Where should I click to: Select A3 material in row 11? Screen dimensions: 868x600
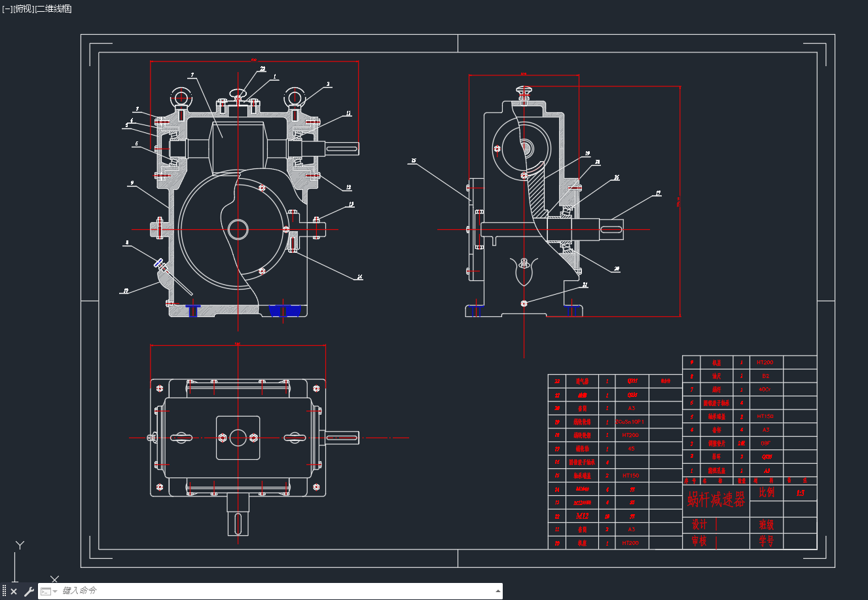[631, 529]
